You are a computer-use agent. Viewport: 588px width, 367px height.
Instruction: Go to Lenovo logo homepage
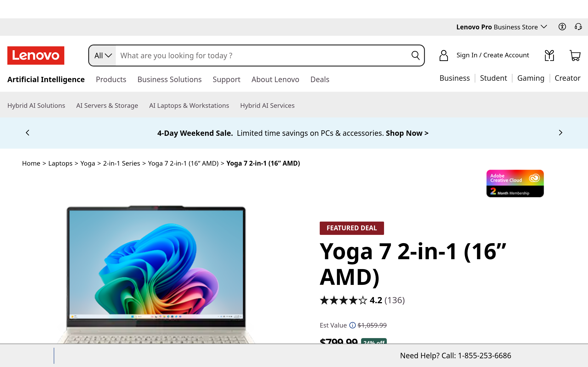36,55
